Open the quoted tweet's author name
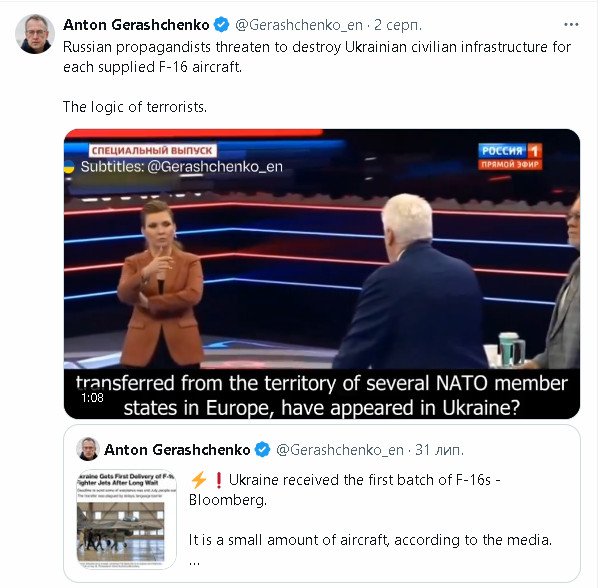 click(x=174, y=449)
